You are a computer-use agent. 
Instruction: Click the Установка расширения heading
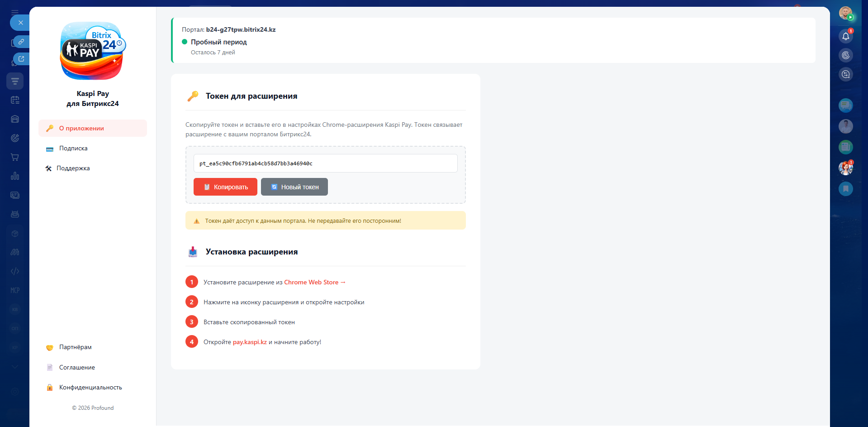click(x=251, y=252)
